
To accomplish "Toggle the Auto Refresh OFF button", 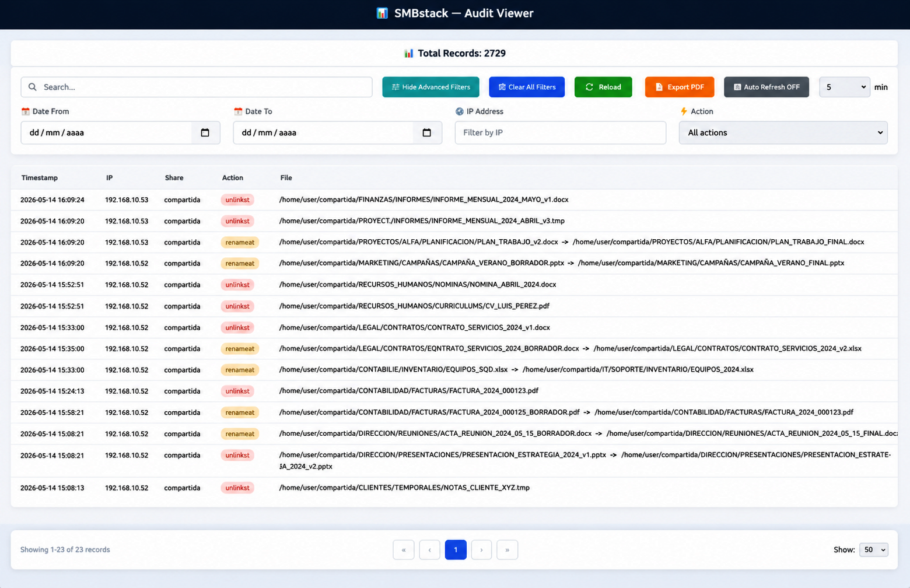I will [766, 87].
